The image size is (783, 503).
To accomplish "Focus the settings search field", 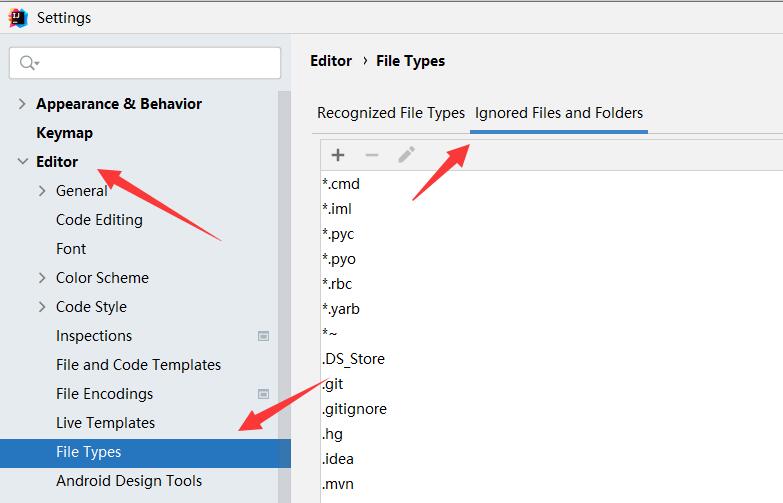I will tap(145, 63).
